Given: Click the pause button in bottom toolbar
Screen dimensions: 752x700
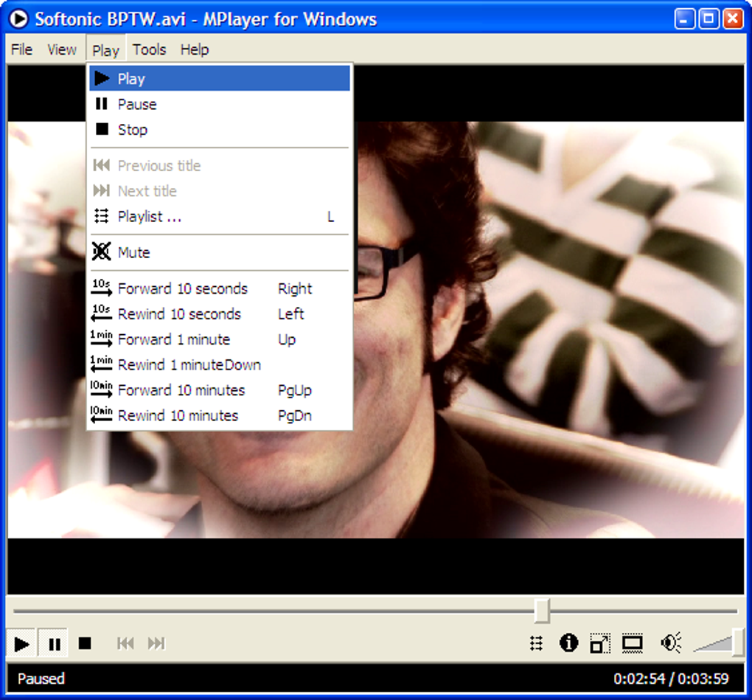Looking at the screenshot, I should pyautogui.click(x=54, y=643).
